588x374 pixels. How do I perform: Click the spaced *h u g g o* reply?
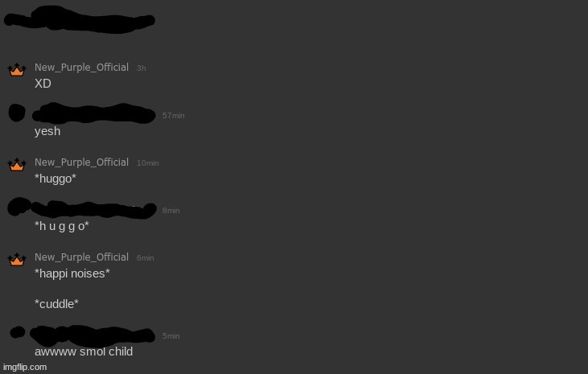[x=61, y=226]
